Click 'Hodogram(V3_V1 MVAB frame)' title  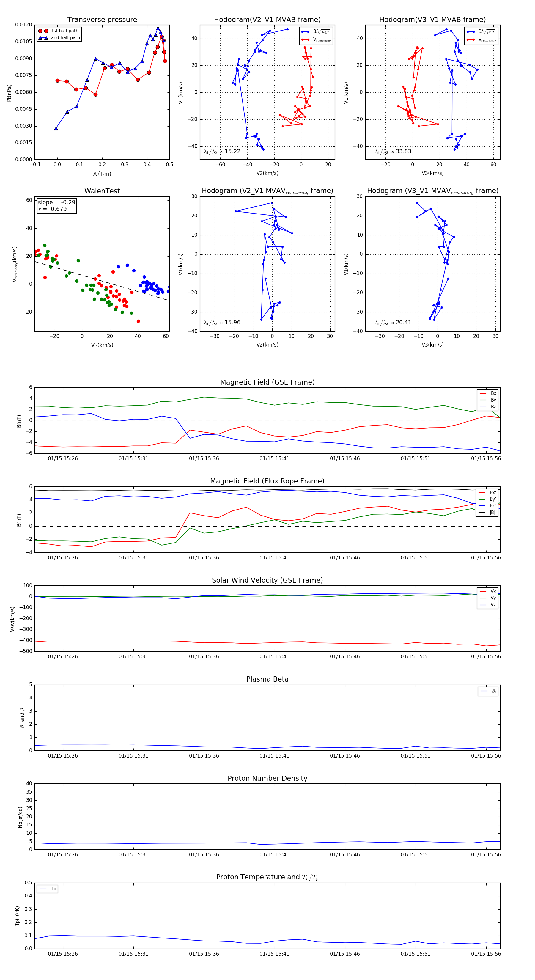pos(432,19)
